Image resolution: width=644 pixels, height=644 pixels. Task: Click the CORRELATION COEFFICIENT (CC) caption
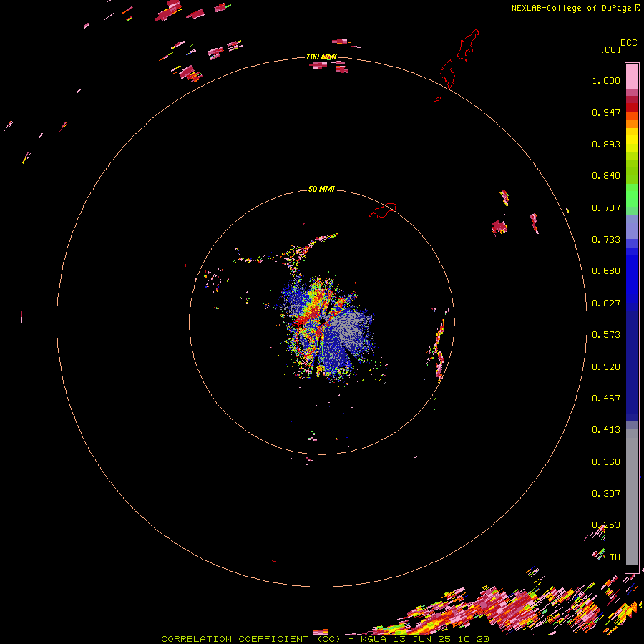251,639
